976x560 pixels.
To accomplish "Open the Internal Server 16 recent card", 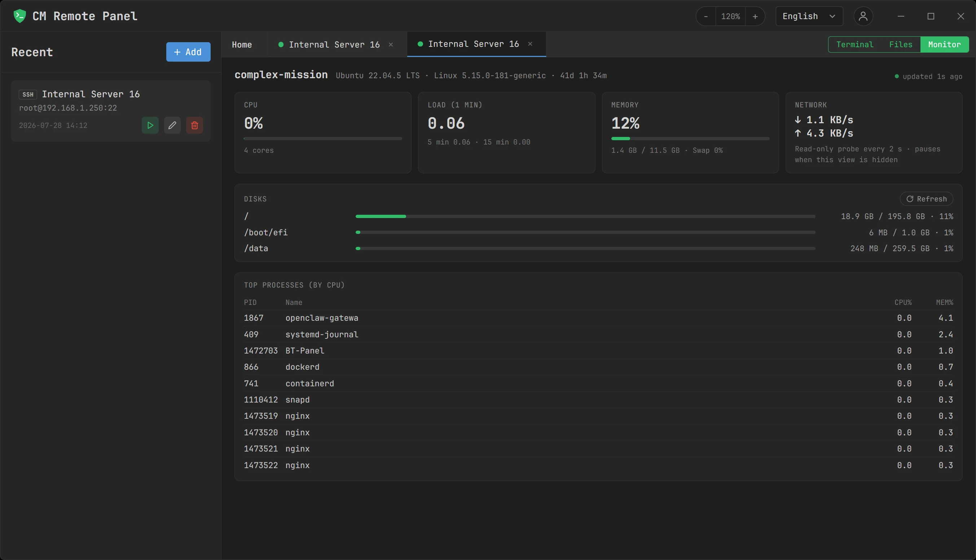I will tap(111, 111).
